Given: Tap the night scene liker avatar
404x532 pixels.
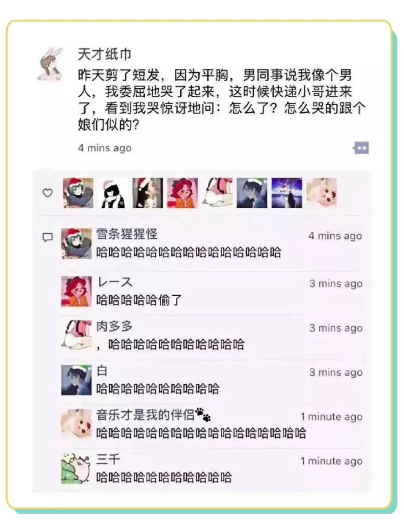Looking at the screenshot, I should 287,193.
